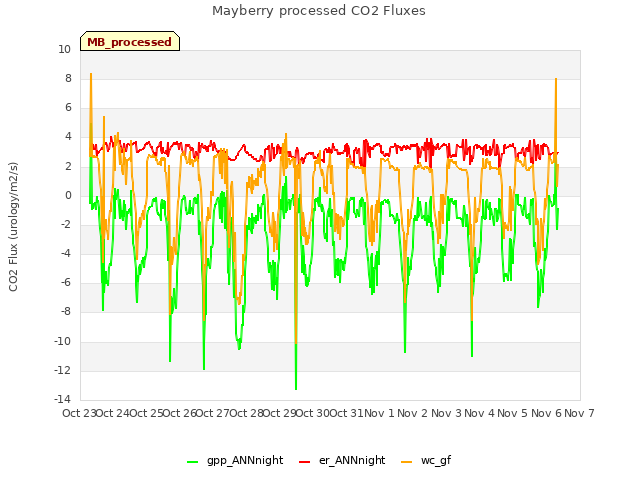The image size is (640, 480).
Task: Click the MB_processed label box
Action: [x=130, y=41]
